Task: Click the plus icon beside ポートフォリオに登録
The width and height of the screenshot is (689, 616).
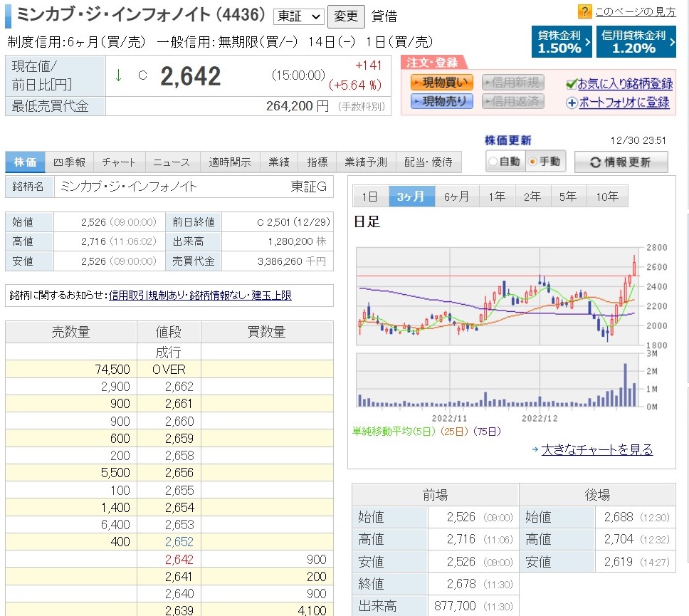Action: coord(572,103)
